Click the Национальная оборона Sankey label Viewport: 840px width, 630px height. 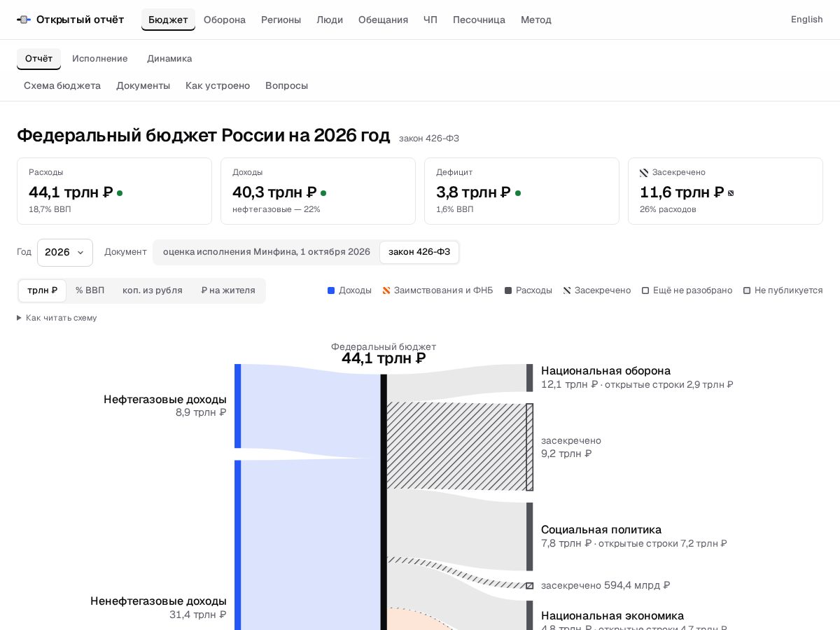point(605,371)
